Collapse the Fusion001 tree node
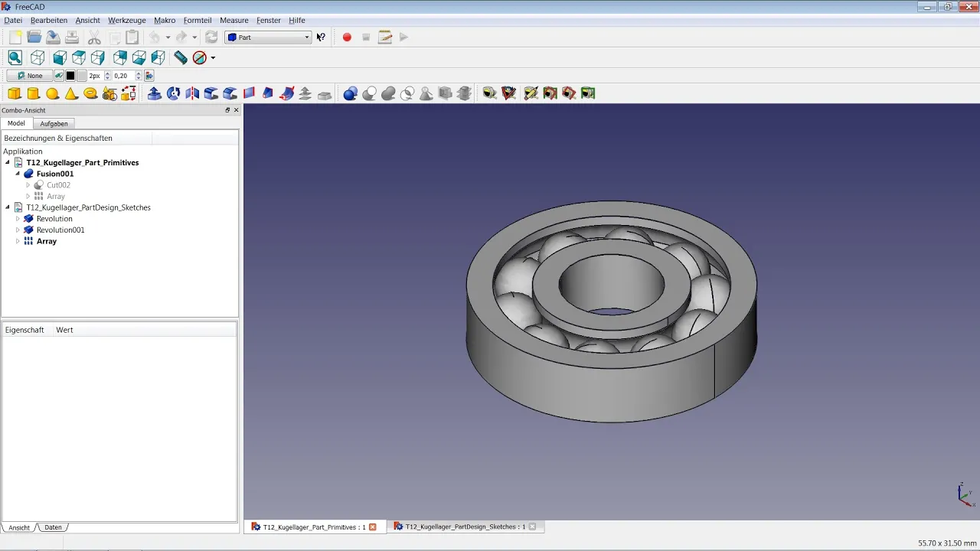The image size is (980, 551). point(18,174)
